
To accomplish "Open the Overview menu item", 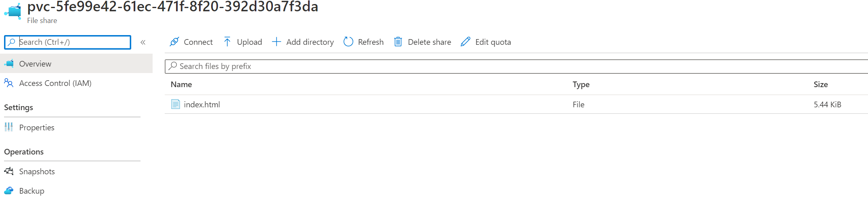I will [35, 64].
